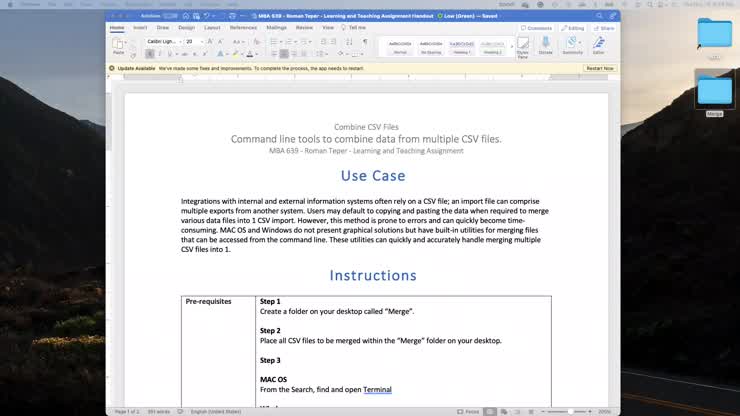Click the Focus mode icon in status bar
The width and height of the screenshot is (740, 416).
pyautogui.click(x=470, y=411)
